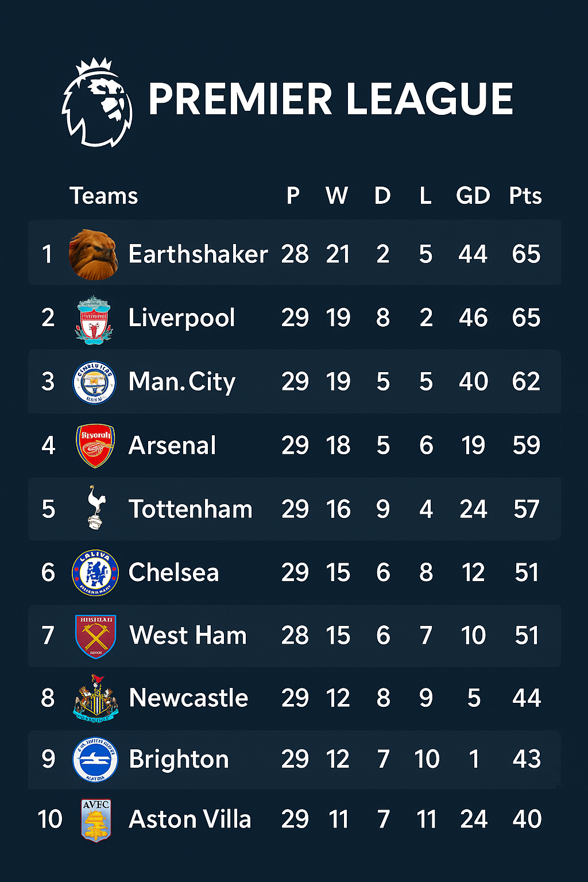This screenshot has width=588, height=882.
Task: Click the Newcastle club crest
Action: click(95, 698)
